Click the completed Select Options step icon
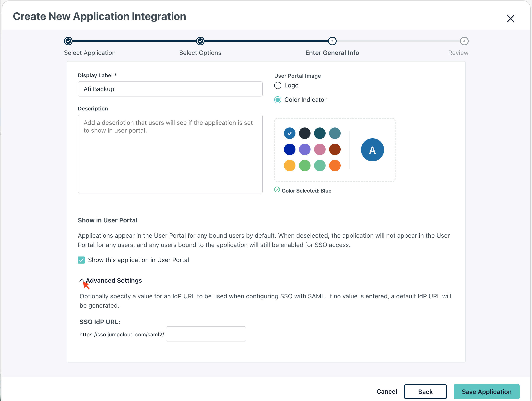532x401 pixels. pyautogui.click(x=200, y=41)
